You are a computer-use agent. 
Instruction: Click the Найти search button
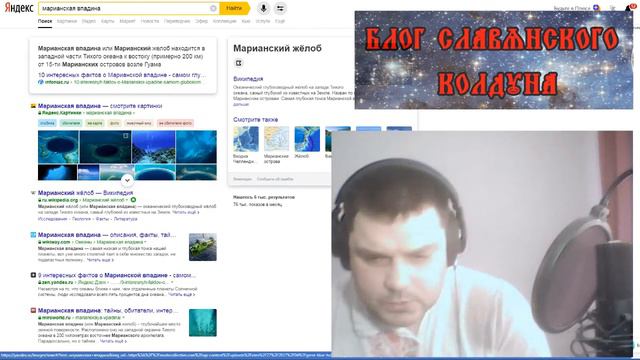(x=234, y=8)
